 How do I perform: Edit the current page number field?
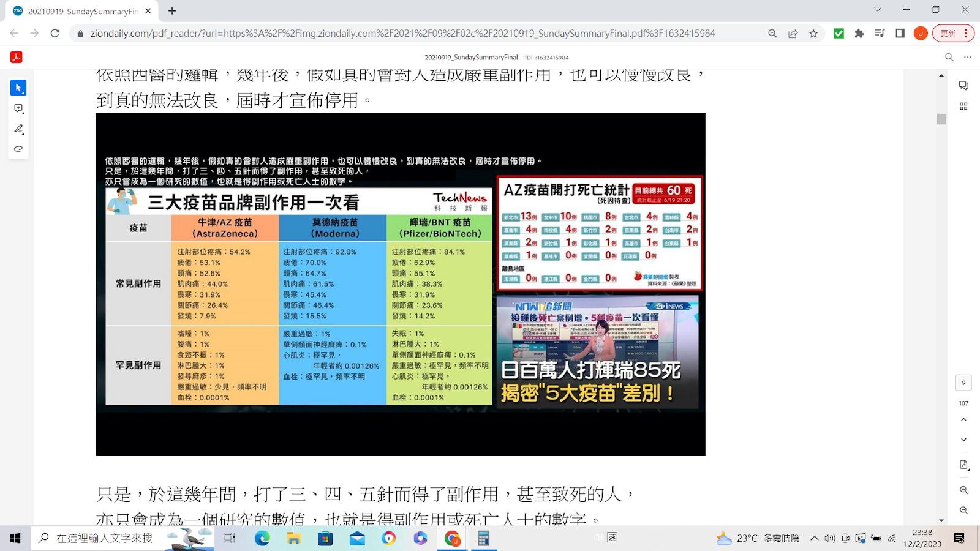[963, 383]
